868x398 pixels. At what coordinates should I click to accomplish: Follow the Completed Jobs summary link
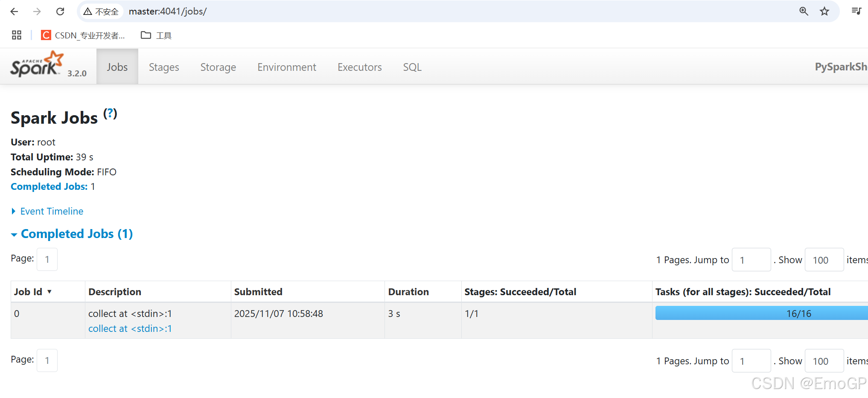click(49, 186)
